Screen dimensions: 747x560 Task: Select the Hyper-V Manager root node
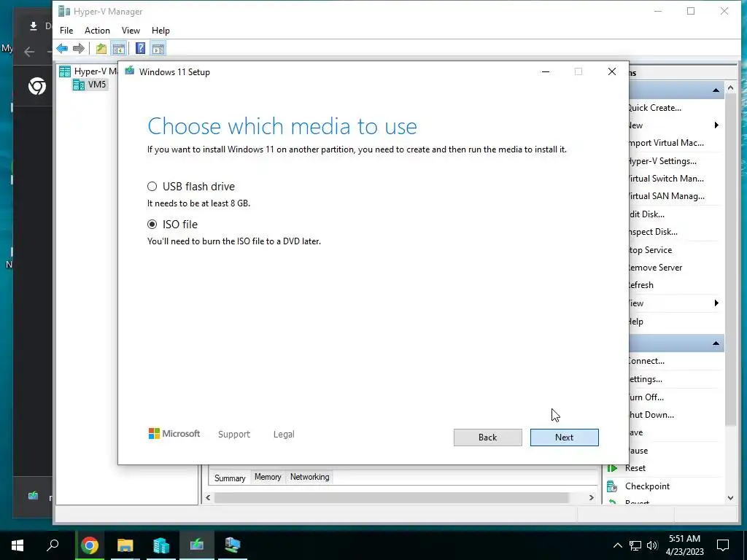[x=88, y=71]
